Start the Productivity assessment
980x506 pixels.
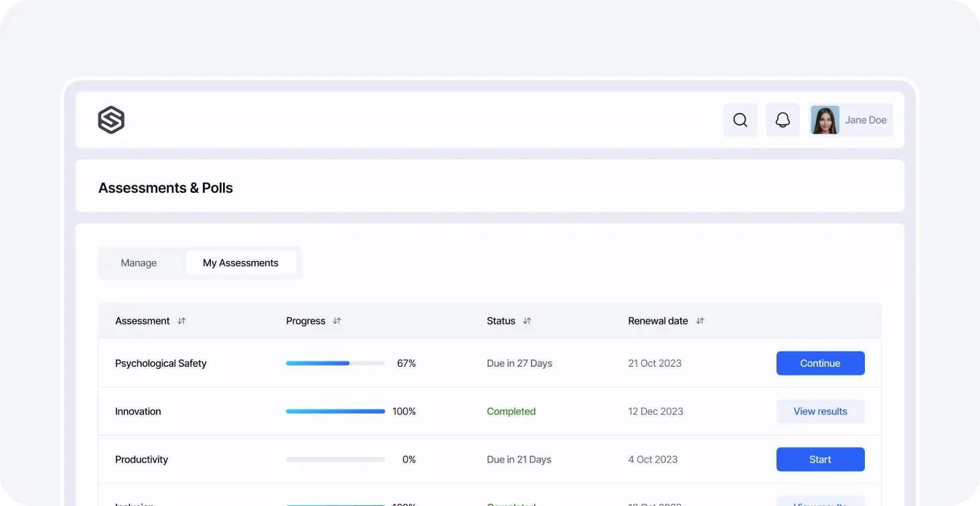coord(820,459)
